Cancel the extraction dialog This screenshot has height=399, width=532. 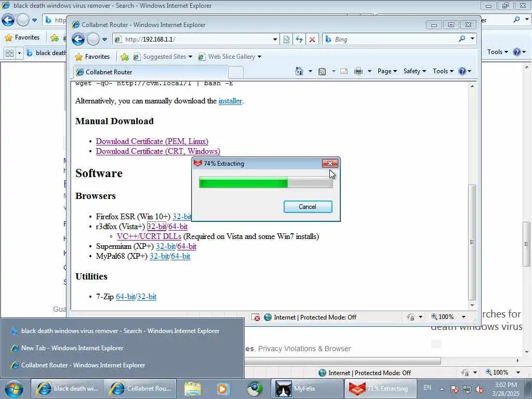308,207
